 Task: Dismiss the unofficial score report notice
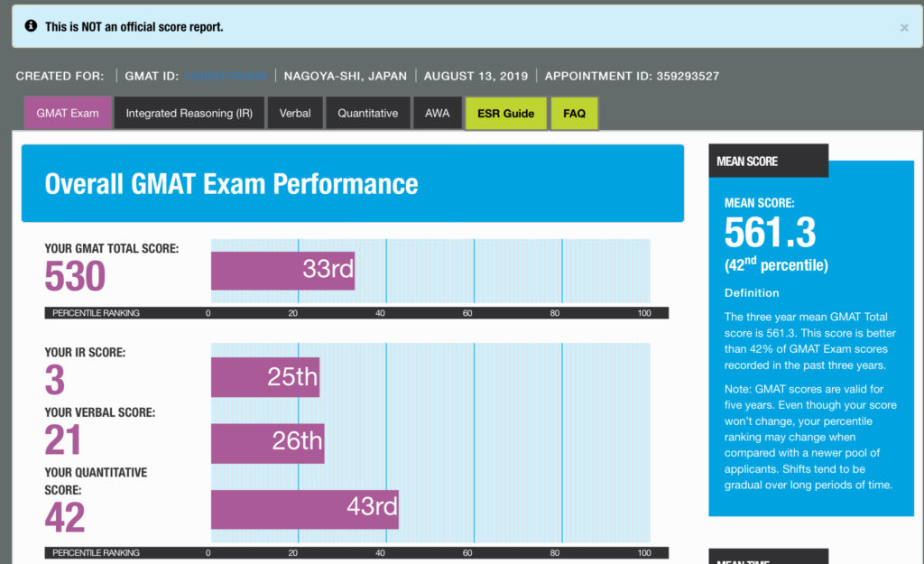(x=904, y=26)
